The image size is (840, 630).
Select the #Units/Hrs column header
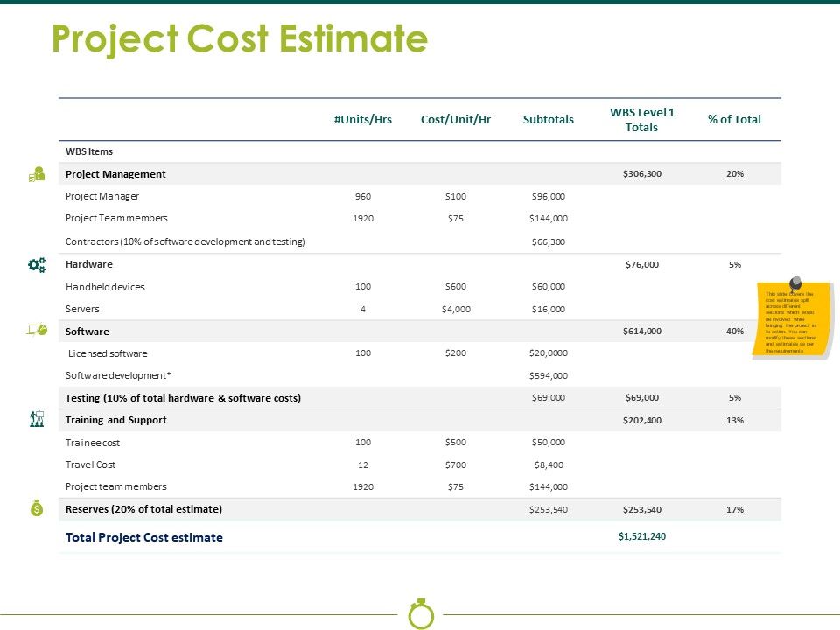coord(362,120)
